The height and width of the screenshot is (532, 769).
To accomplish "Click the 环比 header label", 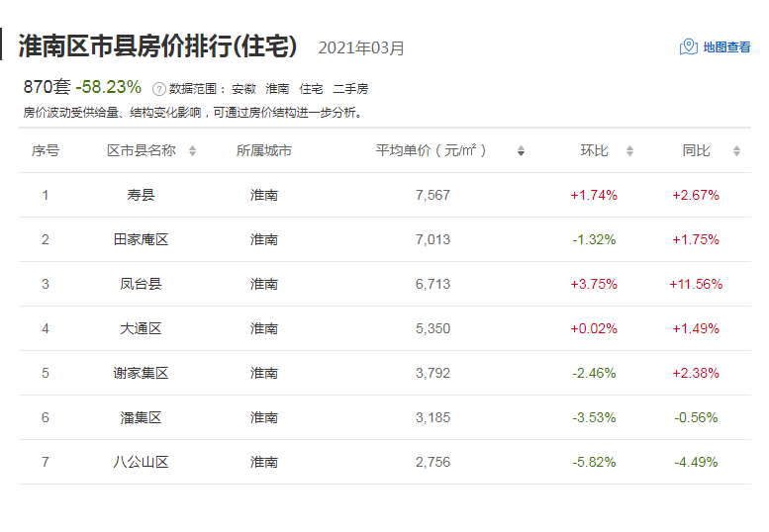I will (x=594, y=150).
